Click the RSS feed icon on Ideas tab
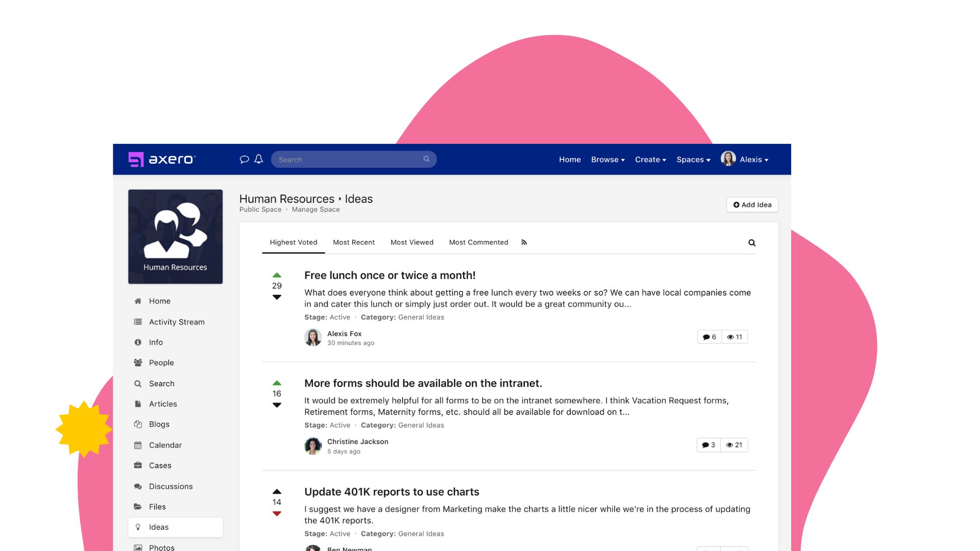Viewport: 980px width, 551px height. click(x=524, y=242)
